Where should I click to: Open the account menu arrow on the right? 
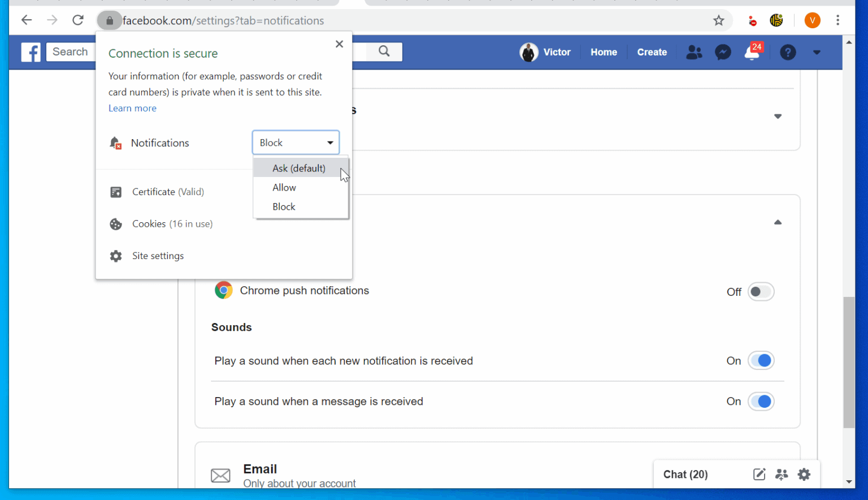817,52
